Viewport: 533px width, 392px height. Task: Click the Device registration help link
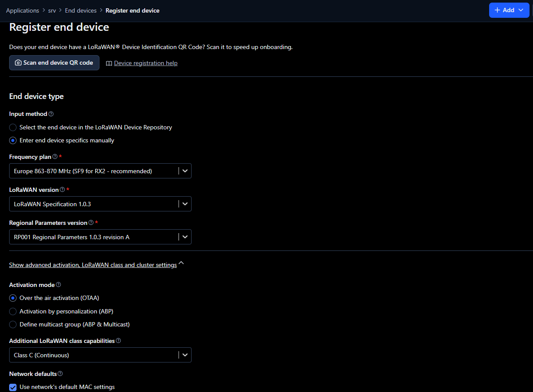[x=146, y=63]
